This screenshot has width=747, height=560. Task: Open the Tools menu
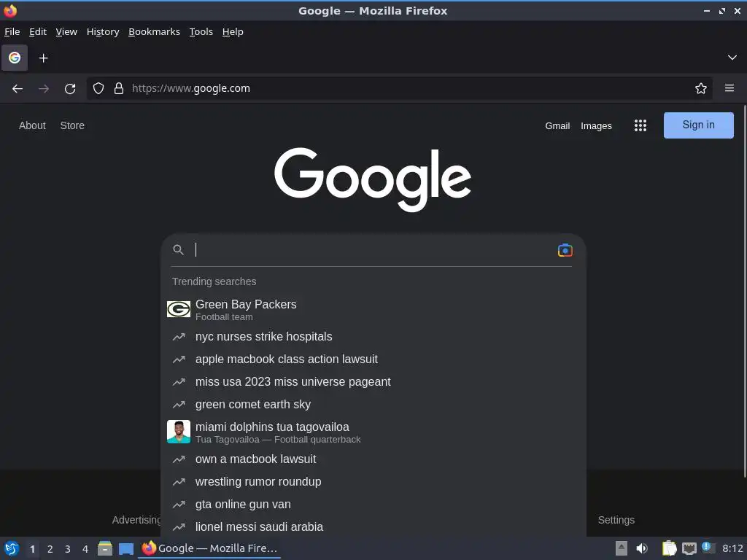click(x=201, y=32)
